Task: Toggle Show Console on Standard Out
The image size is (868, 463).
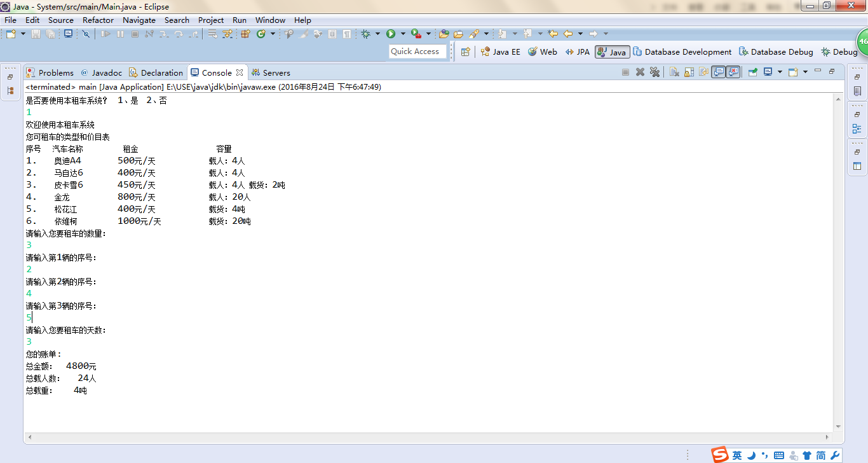Action: point(719,72)
